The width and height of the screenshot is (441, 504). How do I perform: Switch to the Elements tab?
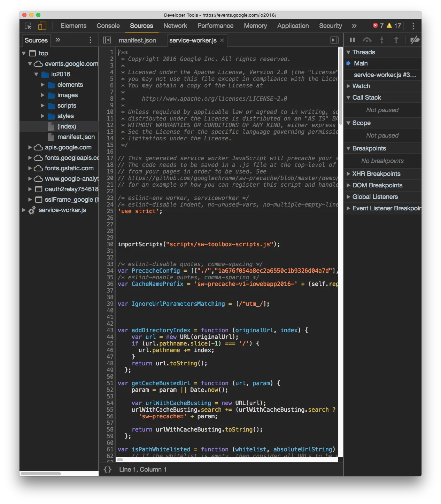73,26
